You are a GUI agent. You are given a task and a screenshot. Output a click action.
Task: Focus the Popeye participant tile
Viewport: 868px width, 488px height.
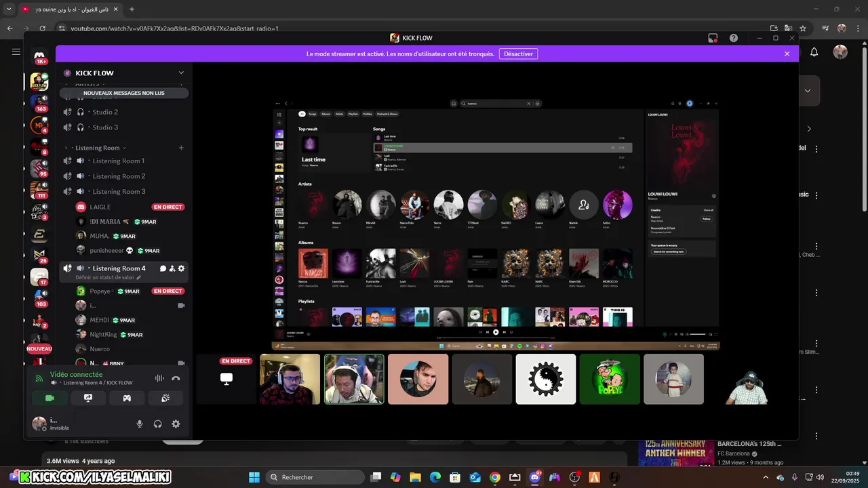tap(610, 379)
